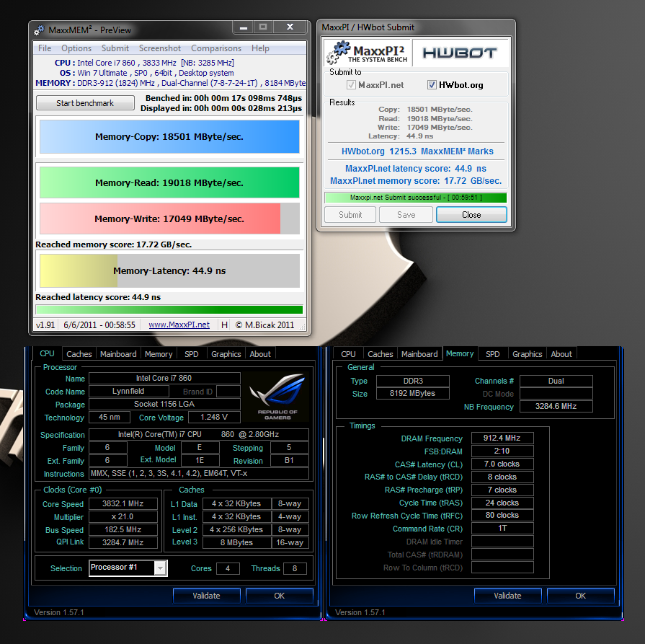Click the Multiplier x 21.0 field
645x644 pixels.
[x=123, y=516]
